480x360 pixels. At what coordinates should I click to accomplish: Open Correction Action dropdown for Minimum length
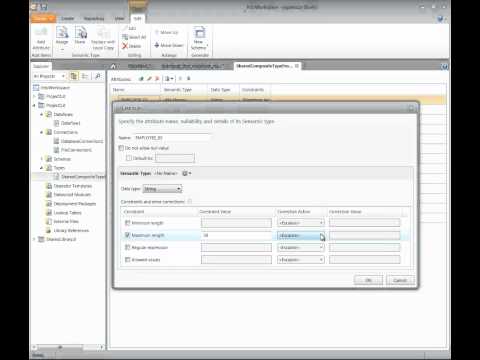(301, 223)
